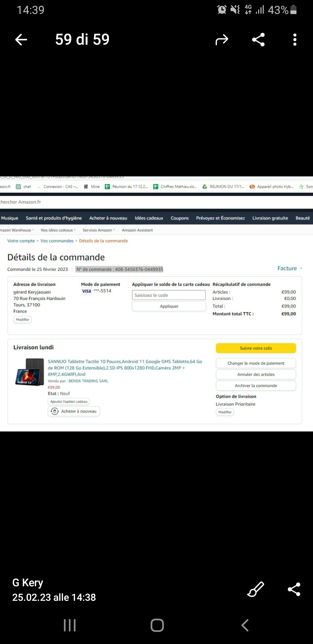313x644 pixels.
Task: Expand Nos idées cadeaux menu
Action: [x=58, y=230]
